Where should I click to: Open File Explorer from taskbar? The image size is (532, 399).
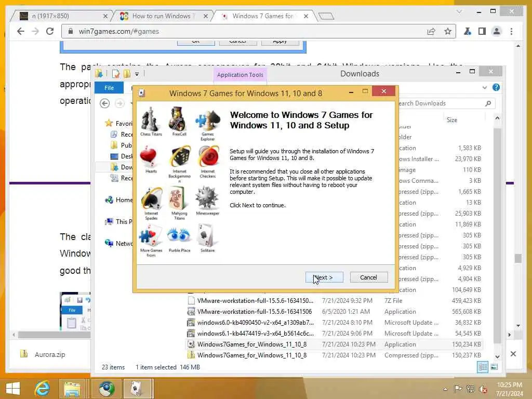pos(72,389)
